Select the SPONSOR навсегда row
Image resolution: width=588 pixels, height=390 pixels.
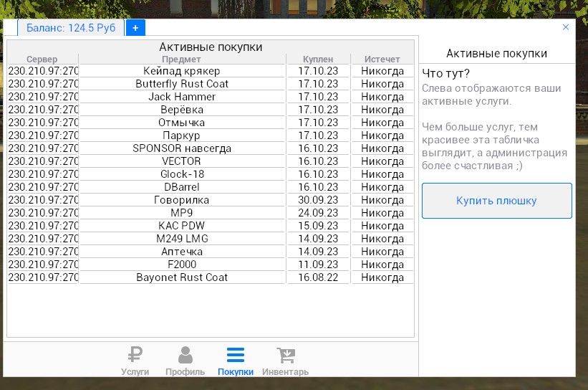(211, 148)
